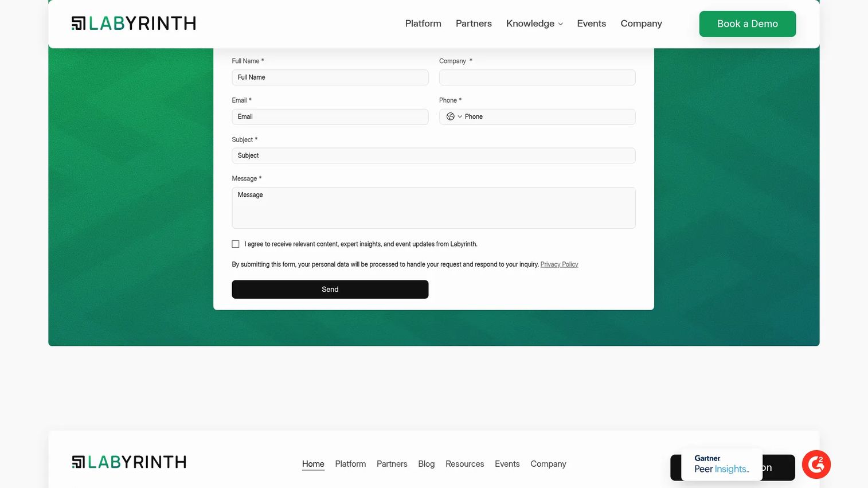Image resolution: width=868 pixels, height=488 pixels.
Task: Select the Subject input field
Action: (433, 155)
